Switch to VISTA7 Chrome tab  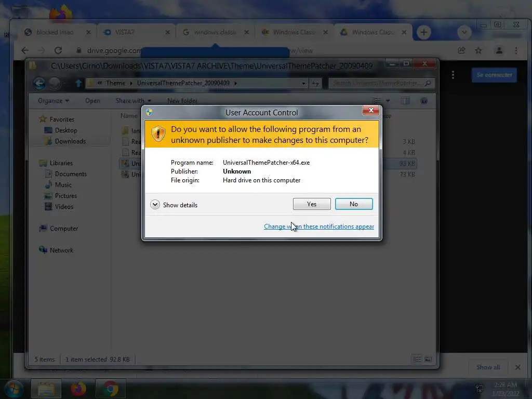pyautogui.click(x=137, y=32)
